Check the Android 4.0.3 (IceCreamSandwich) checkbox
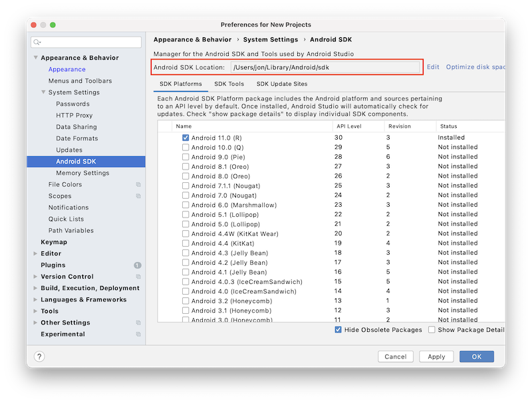The height and width of the screenshot is (403, 532). pyautogui.click(x=186, y=281)
